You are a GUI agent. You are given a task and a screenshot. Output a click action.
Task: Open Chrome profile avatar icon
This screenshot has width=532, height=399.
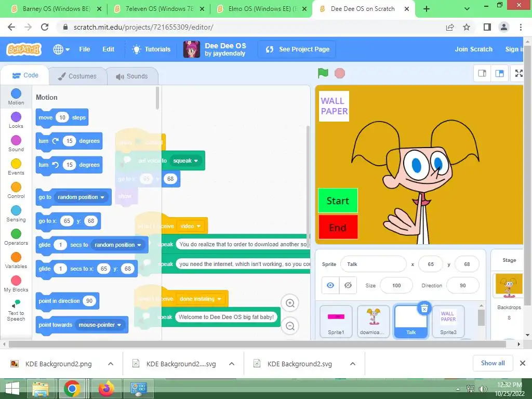click(x=504, y=27)
